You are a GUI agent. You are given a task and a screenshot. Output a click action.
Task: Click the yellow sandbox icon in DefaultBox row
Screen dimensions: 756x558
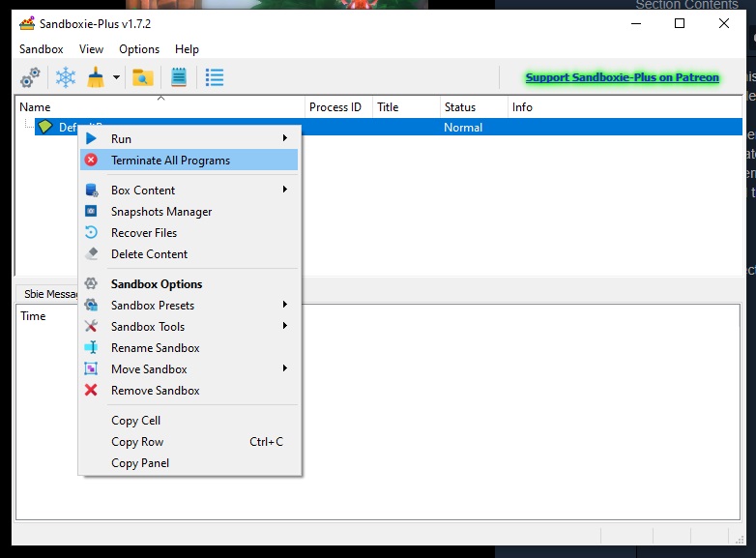tap(45, 127)
